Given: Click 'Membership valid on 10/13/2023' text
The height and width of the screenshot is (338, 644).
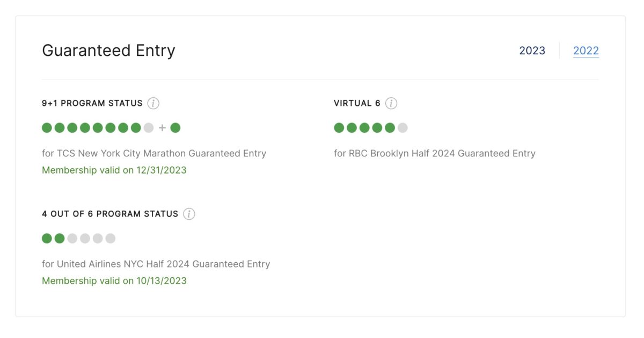Looking at the screenshot, I should (114, 281).
